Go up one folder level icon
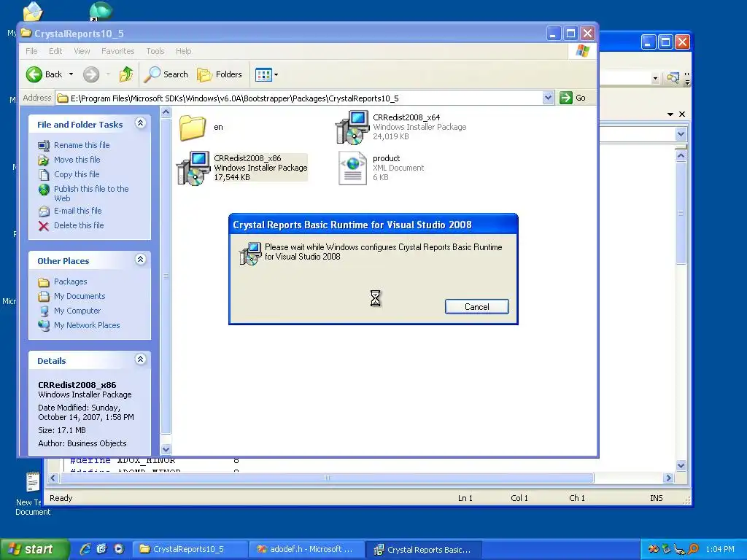Viewport: 747px width, 560px height. point(125,74)
